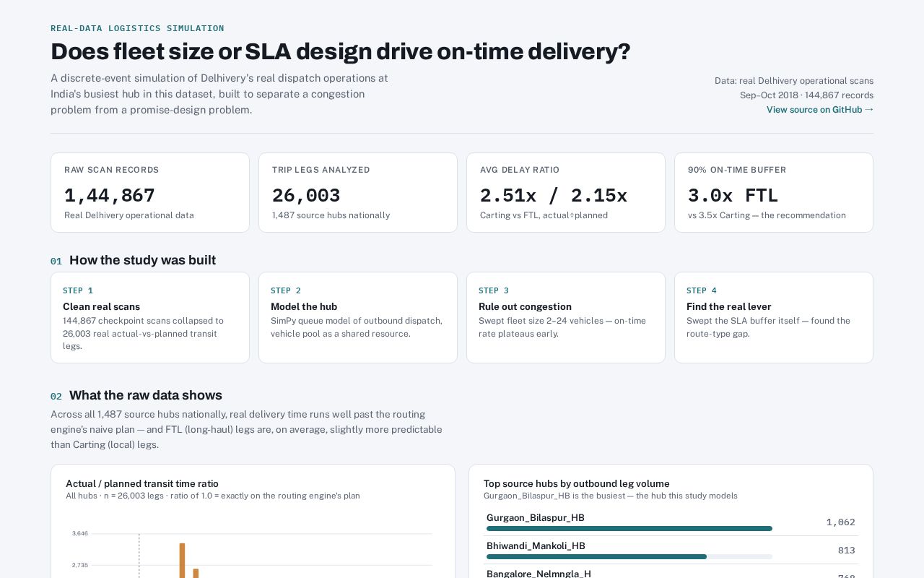Click the Gurgaon_Bilaspur_HB volume bar
Screen dimensions: 924x578
coord(629,528)
